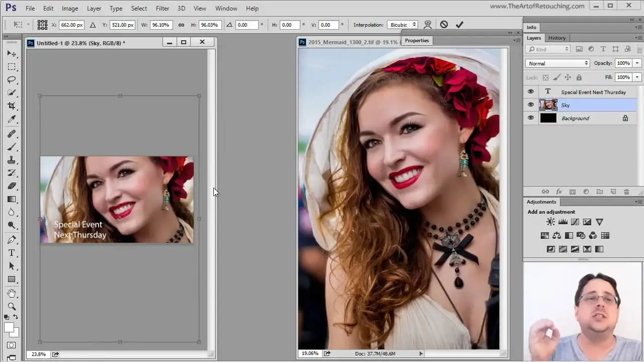Image resolution: width=644 pixels, height=362 pixels.
Task: Click the background color swatch
Action: coord(15,333)
